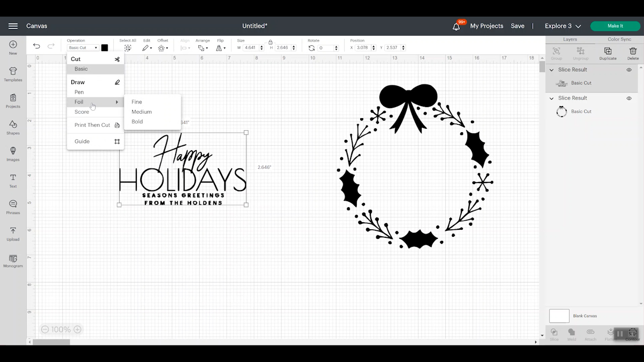The image size is (644, 362).
Task: Click the Redo arrow
Action: [x=51, y=46]
